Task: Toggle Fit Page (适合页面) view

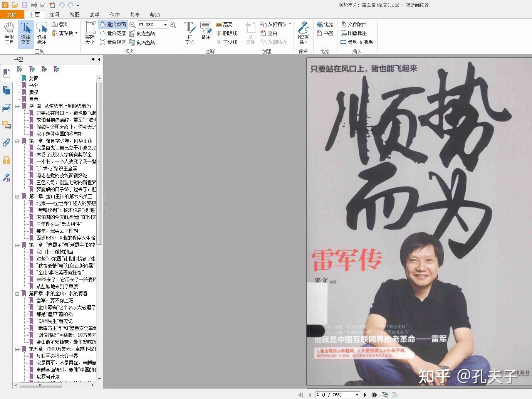Action: click(113, 24)
